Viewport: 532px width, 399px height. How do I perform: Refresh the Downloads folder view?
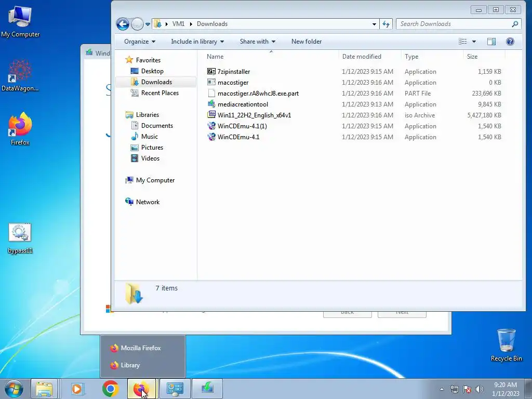click(x=386, y=24)
